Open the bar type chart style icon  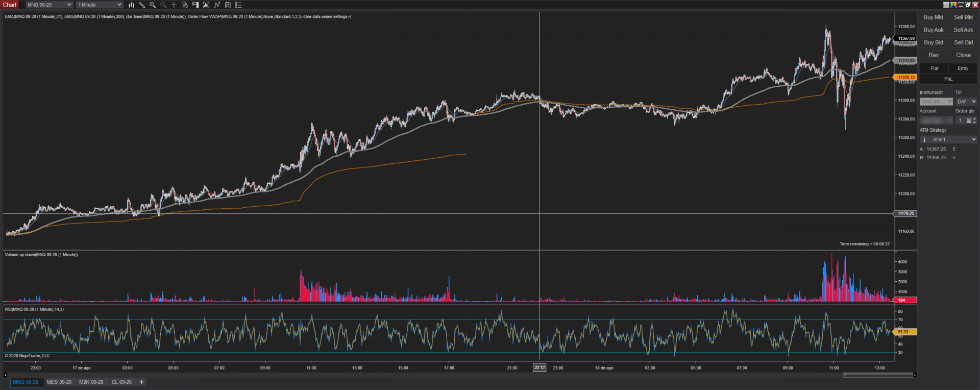click(131, 5)
